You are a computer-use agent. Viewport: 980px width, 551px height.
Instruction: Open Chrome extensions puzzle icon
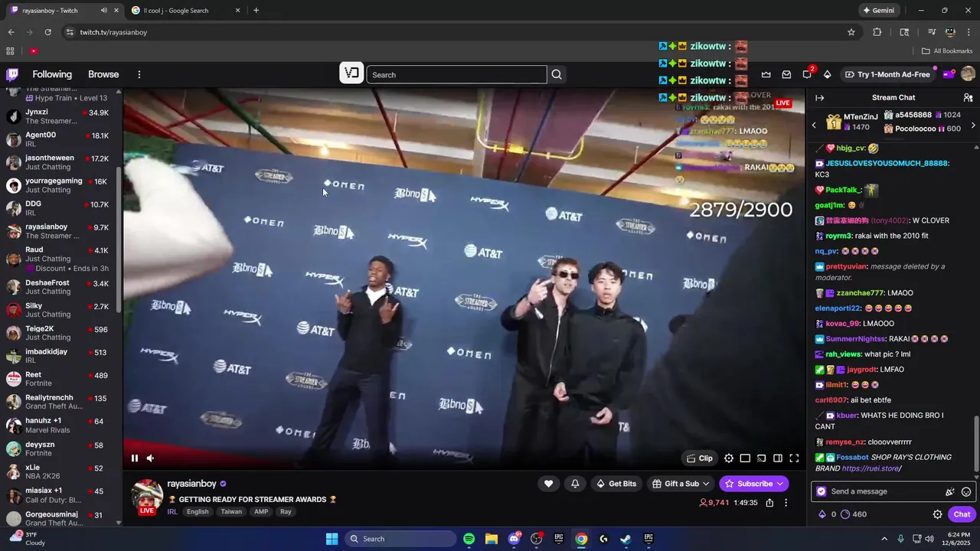coord(877,32)
